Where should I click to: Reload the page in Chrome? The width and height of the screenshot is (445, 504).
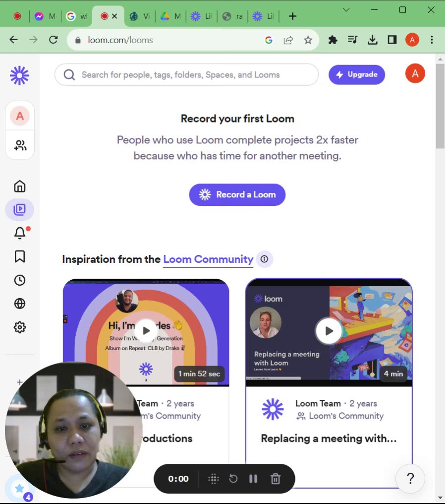coord(54,40)
